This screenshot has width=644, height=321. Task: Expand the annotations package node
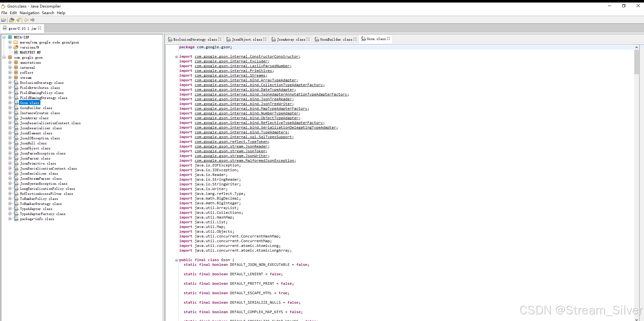pyautogui.click(x=10, y=62)
